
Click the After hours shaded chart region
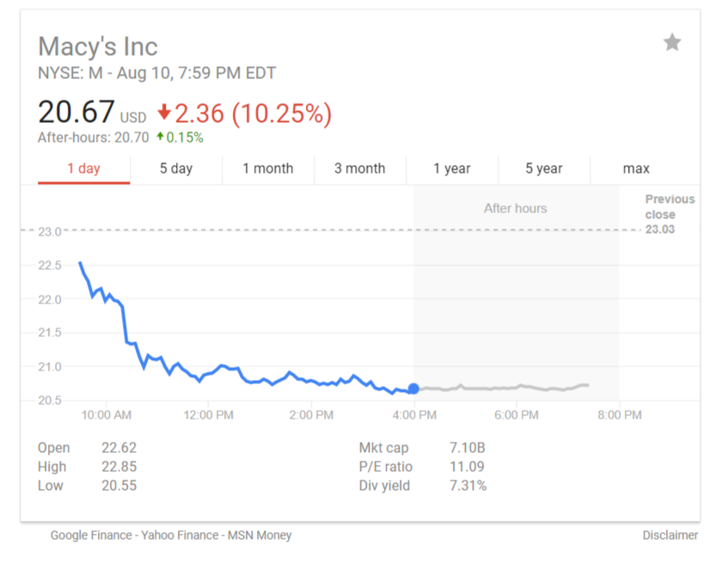516,292
